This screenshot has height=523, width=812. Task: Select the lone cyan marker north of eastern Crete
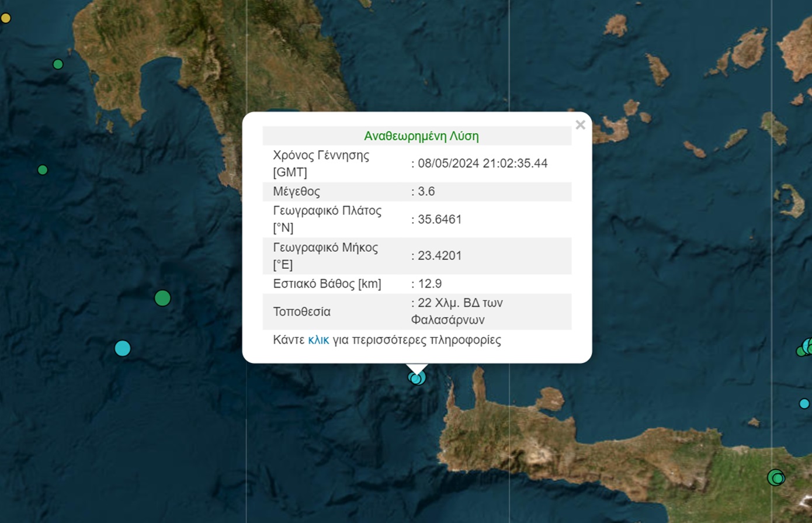(x=804, y=403)
